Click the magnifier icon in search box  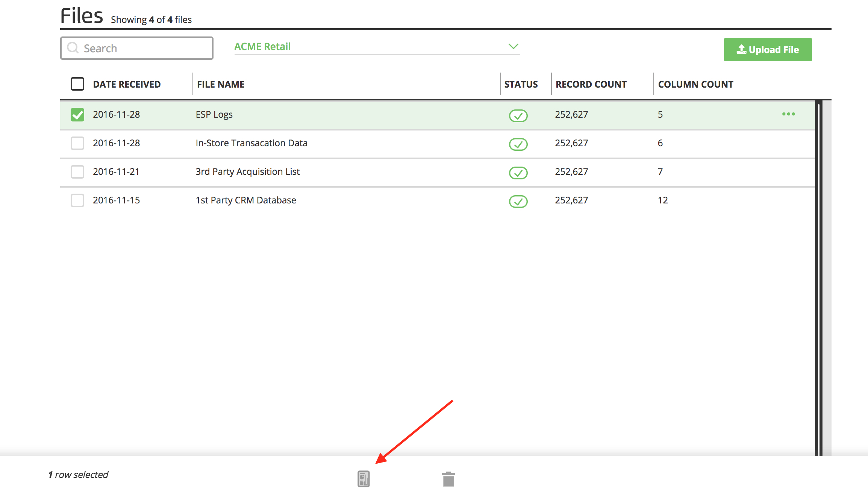pos(73,48)
